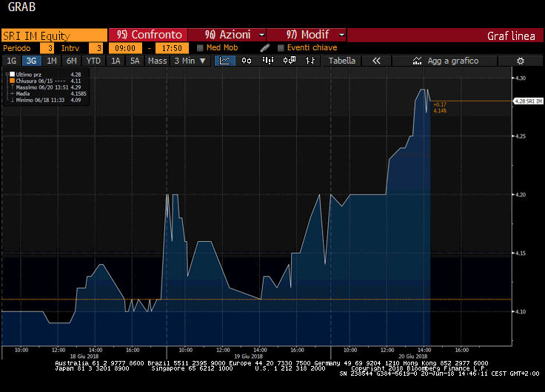Click the Agg a grafico chart icon
The image size is (545, 392).
pos(416,61)
